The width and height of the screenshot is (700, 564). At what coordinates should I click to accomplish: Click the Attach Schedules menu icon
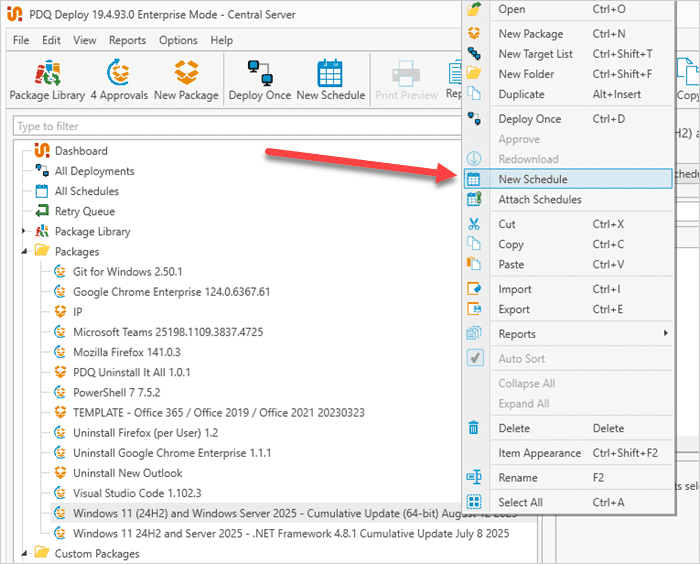click(474, 199)
